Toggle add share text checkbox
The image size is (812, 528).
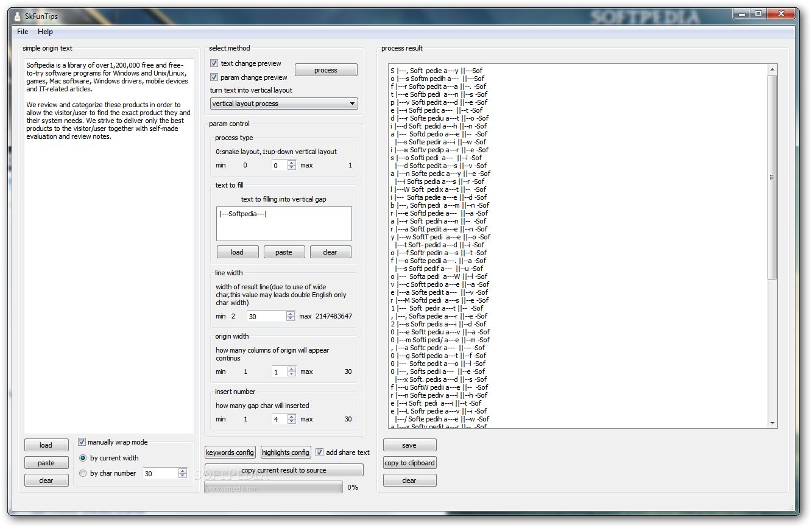coord(319,452)
